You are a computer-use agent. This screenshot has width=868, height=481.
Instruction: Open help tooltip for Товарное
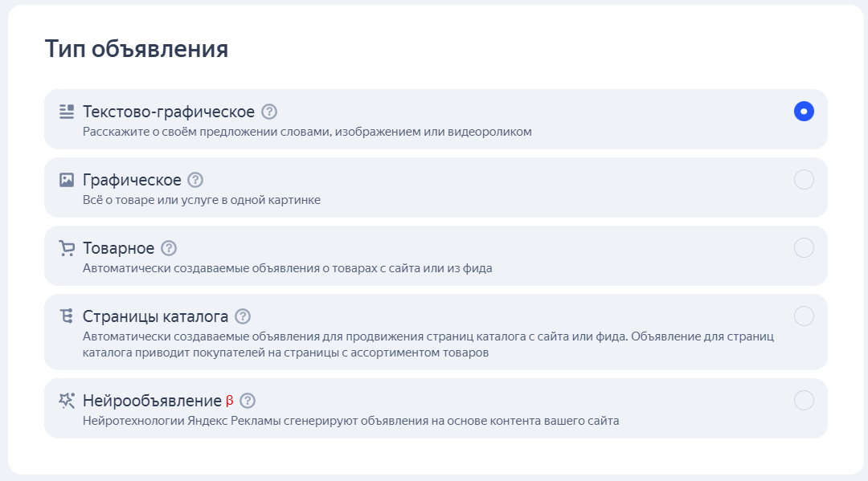[x=168, y=248]
